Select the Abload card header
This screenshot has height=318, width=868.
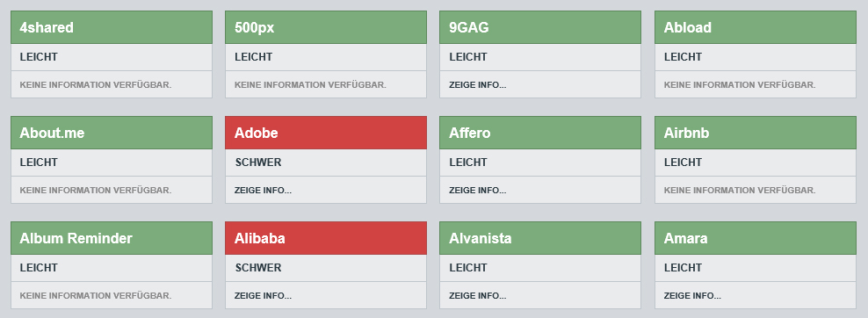[755, 27]
